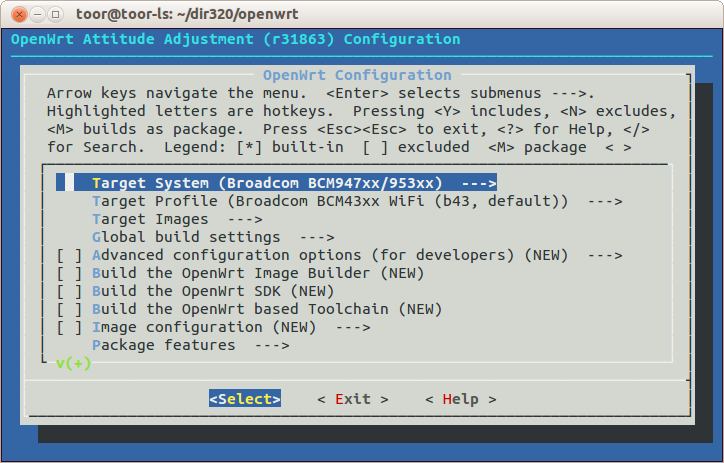Viewport: 724px width, 463px height.
Task: Click the Exit button
Action: click(353, 399)
